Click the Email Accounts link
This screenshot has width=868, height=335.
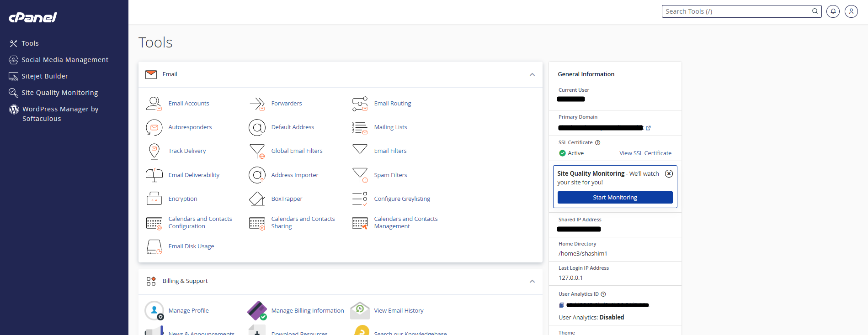[x=189, y=104]
